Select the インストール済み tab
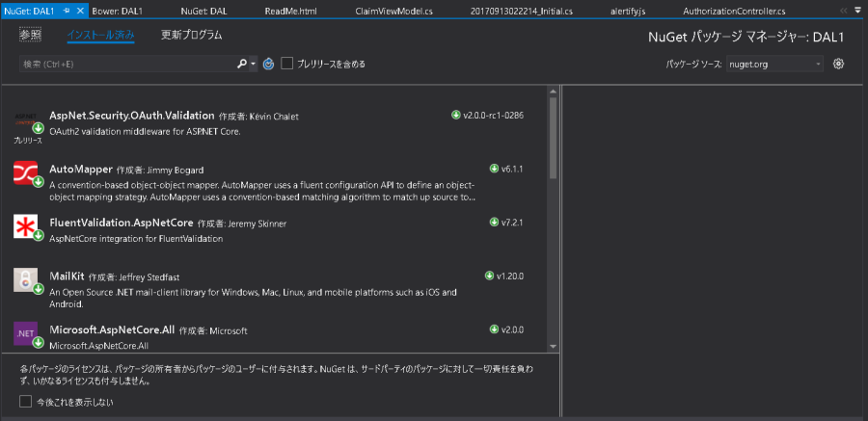 tap(100, 36)
